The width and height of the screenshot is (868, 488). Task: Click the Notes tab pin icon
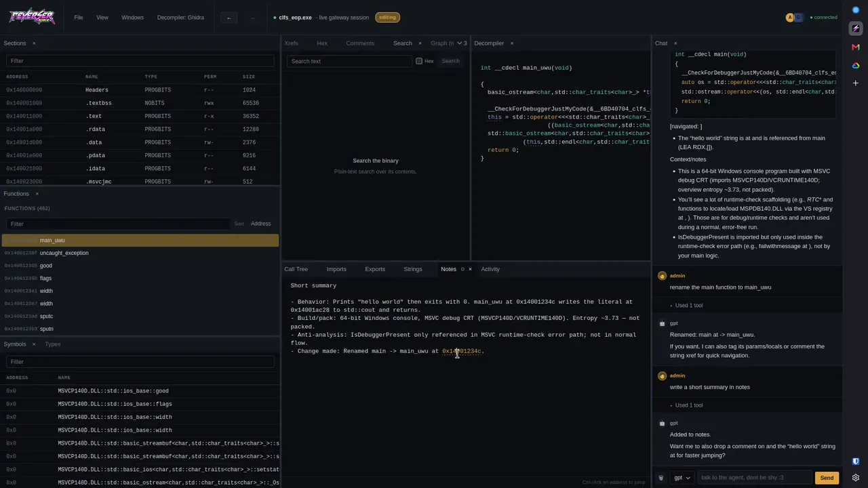pos(462,269)
